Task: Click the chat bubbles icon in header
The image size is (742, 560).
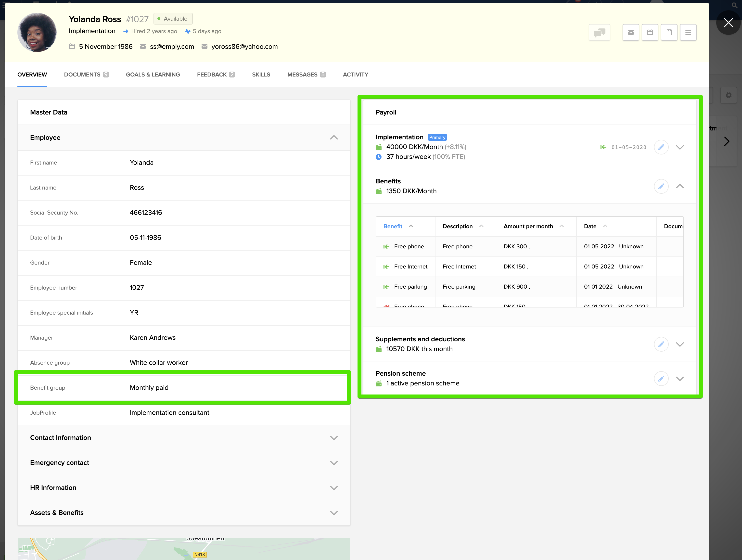Action: [599, 33]
